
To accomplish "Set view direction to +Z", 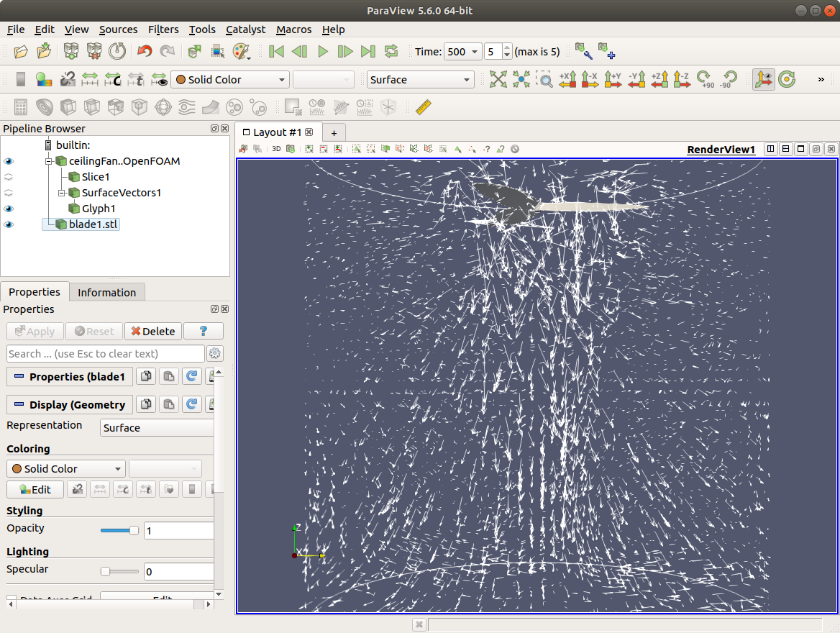I will (x=659, y=79).
